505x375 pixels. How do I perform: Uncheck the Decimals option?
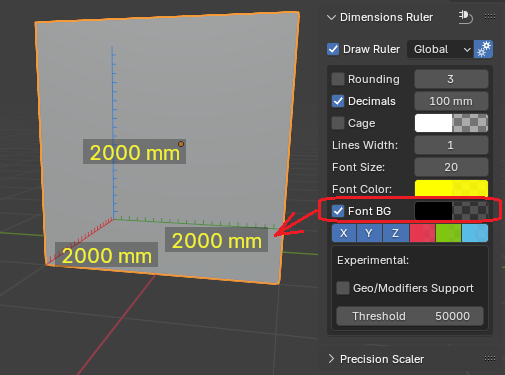(x=338, y=101)
